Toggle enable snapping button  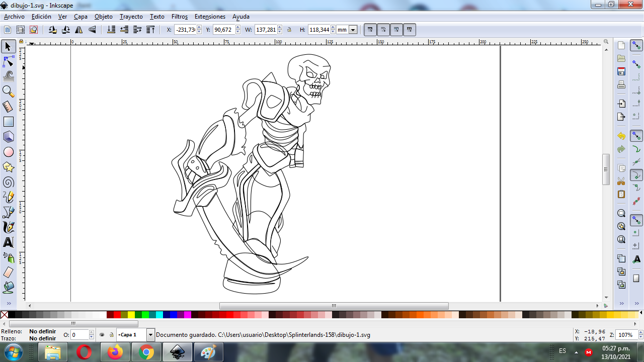click(x=636, y=46)
